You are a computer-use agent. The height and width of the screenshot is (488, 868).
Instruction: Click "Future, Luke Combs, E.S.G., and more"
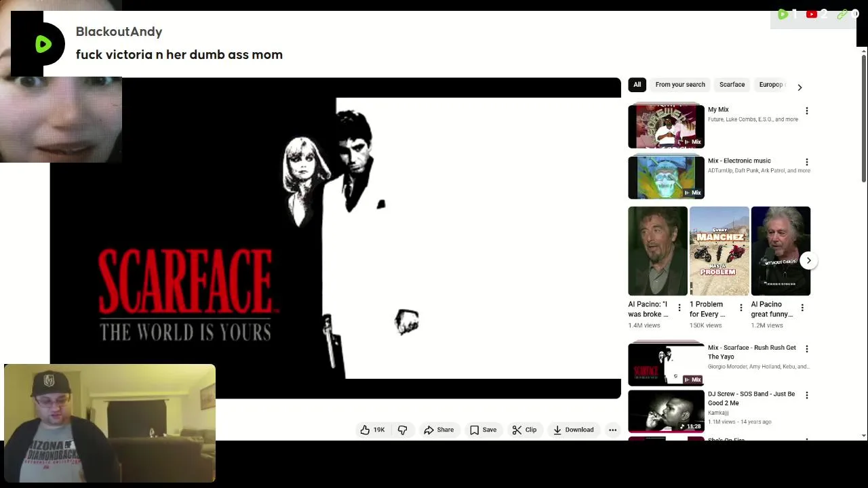coord(753,119)
